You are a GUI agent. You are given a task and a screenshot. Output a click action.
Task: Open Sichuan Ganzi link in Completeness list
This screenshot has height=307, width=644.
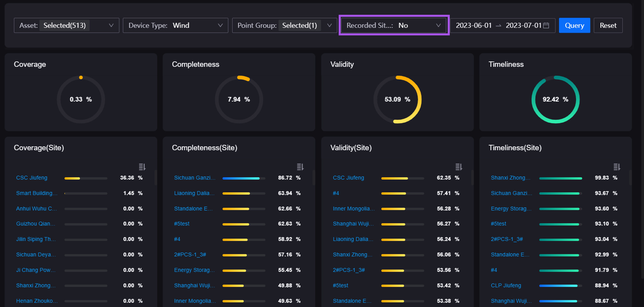pyautogui.click(x=195, y=178)
